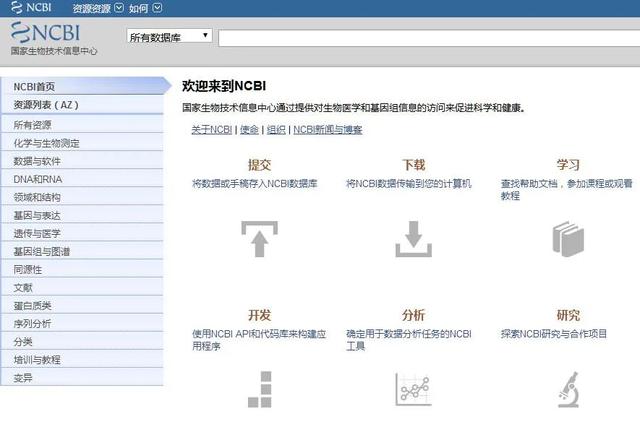
Task: Select 资源列表 (AZ) in the sidebar
Action: pos(82,105)
